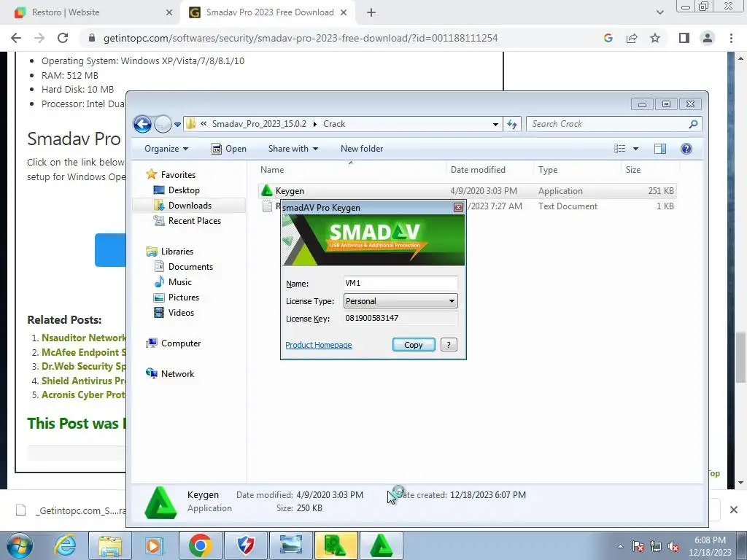Open a new Chrome tab
The width and height of the screenshot is (747, 560).
371,13
